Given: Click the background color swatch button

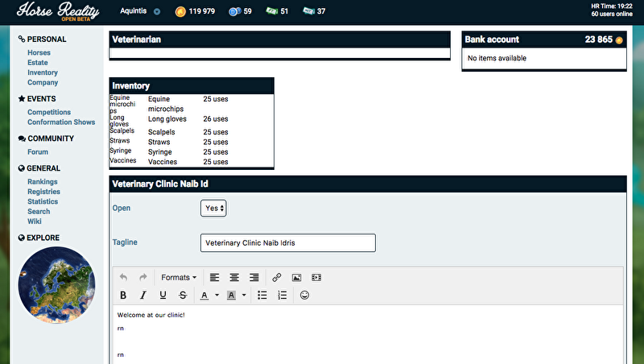Looking at the screenshot, I should (x=231, y=296).
